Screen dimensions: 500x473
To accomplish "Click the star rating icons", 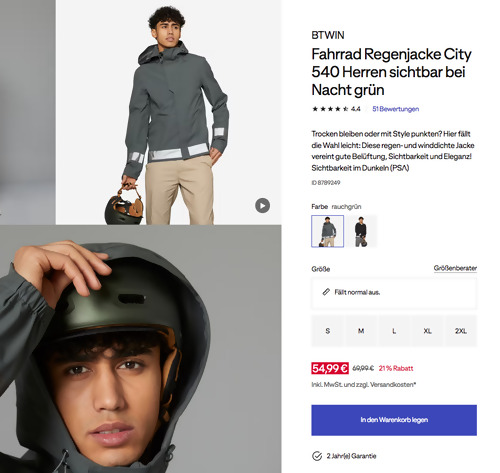I will (330, 109).
